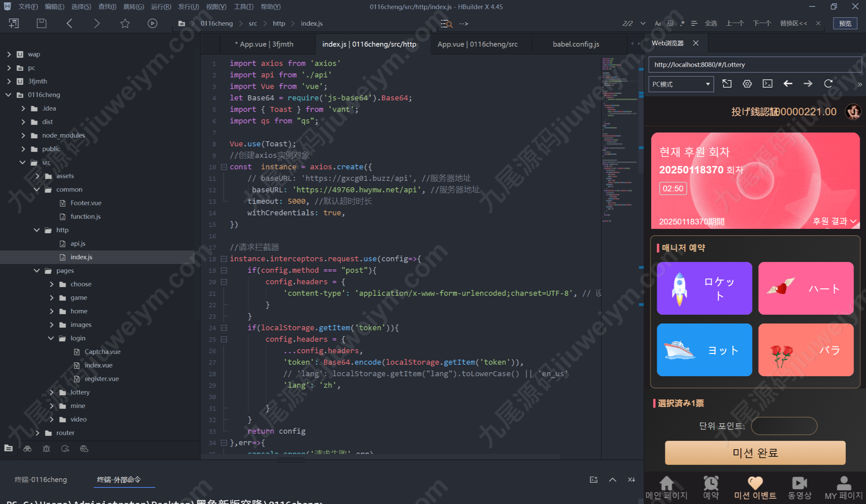Click the binoculars search icon in bottom bar
Viewport: 866px width, 504px height.
point(27,448)
